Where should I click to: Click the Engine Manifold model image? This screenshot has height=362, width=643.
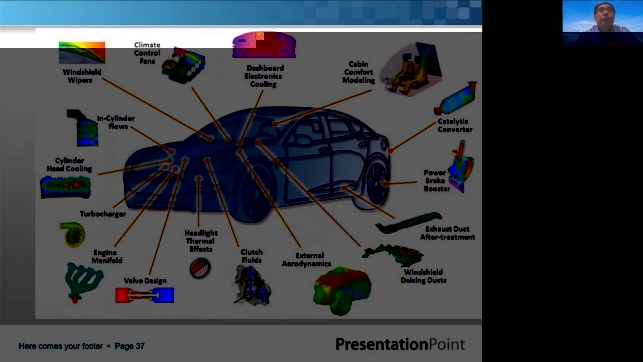(x=83, y=282)
